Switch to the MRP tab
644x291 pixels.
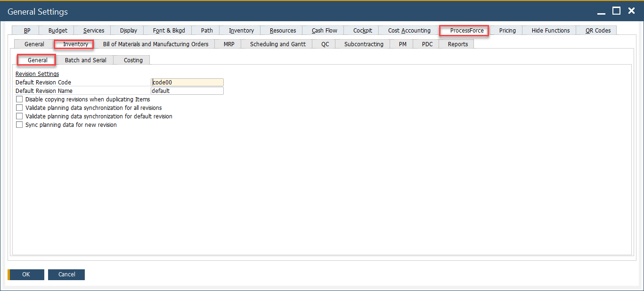pos(229,44)
